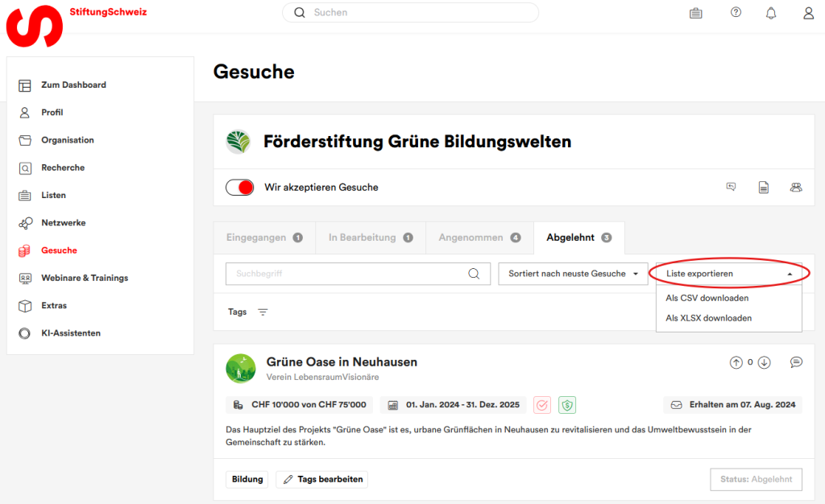Viewport: 825px width, 504px height.
Task: Click the 'Suchbegriff' search field
Action: click(x=346, y=274)
